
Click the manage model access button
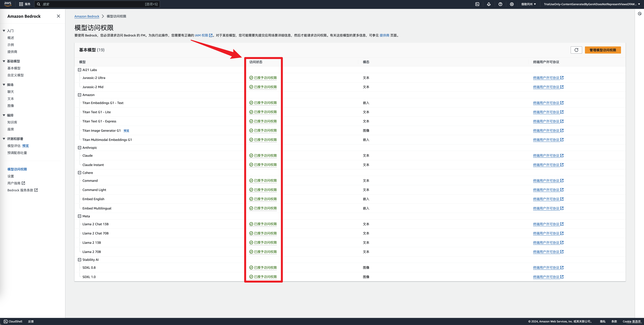click(603, 50)
